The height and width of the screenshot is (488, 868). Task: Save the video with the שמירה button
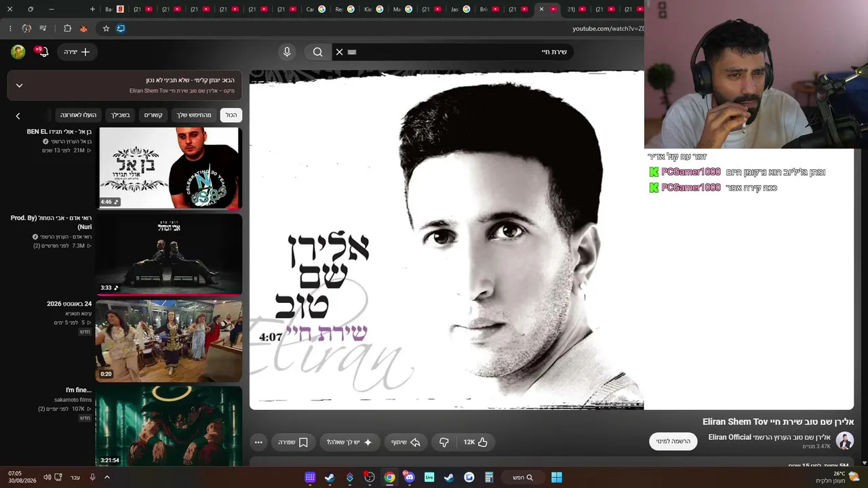tap(293, 442)
